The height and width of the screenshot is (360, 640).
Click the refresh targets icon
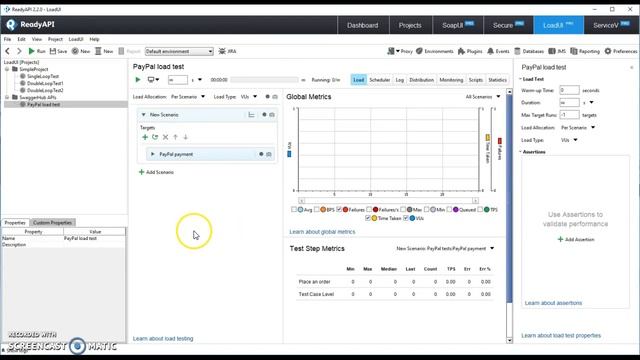[x=155, y=137]
